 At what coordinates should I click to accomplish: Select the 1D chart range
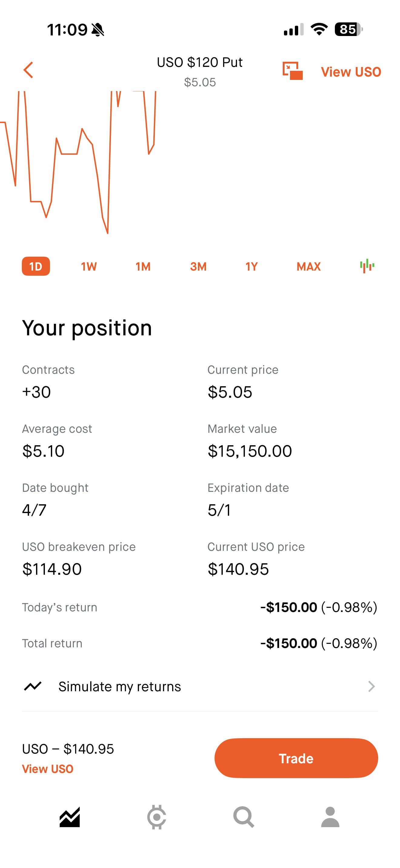pyautogui.click(x=36, y=267)
